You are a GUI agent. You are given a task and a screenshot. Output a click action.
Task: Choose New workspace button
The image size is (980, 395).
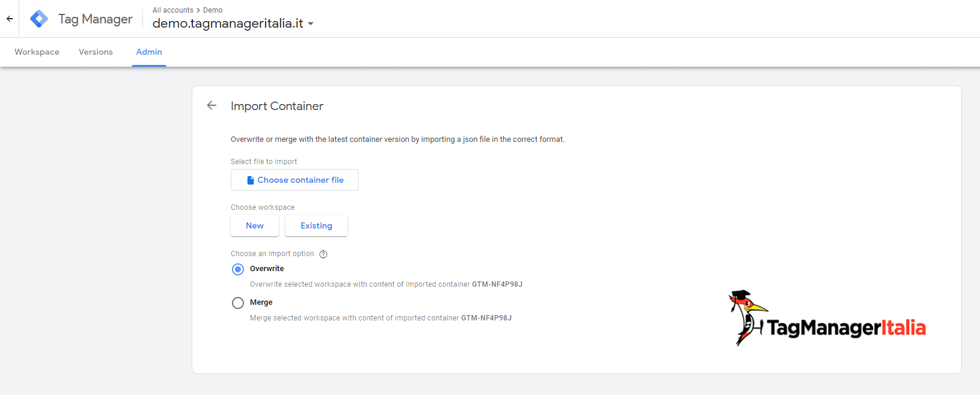click(255, 225)
